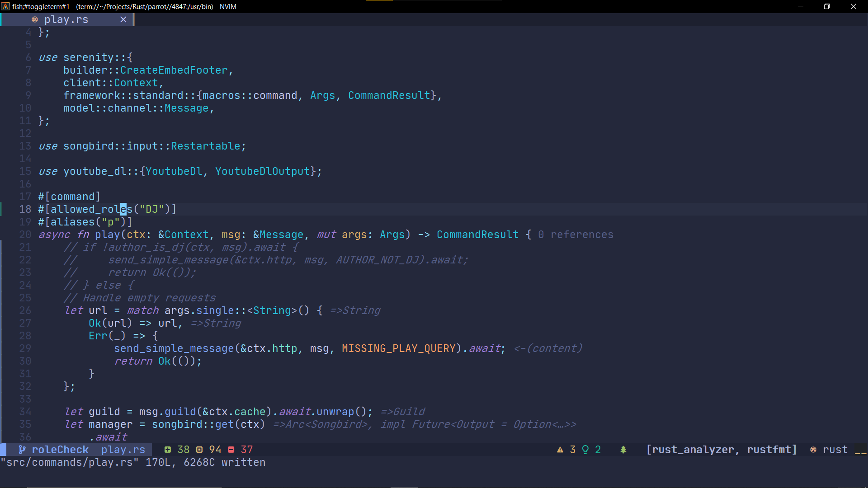The height and width of the screenshot is (488, 868).
Task: Close the play.rs buffer tab
Action: [123, 19]
